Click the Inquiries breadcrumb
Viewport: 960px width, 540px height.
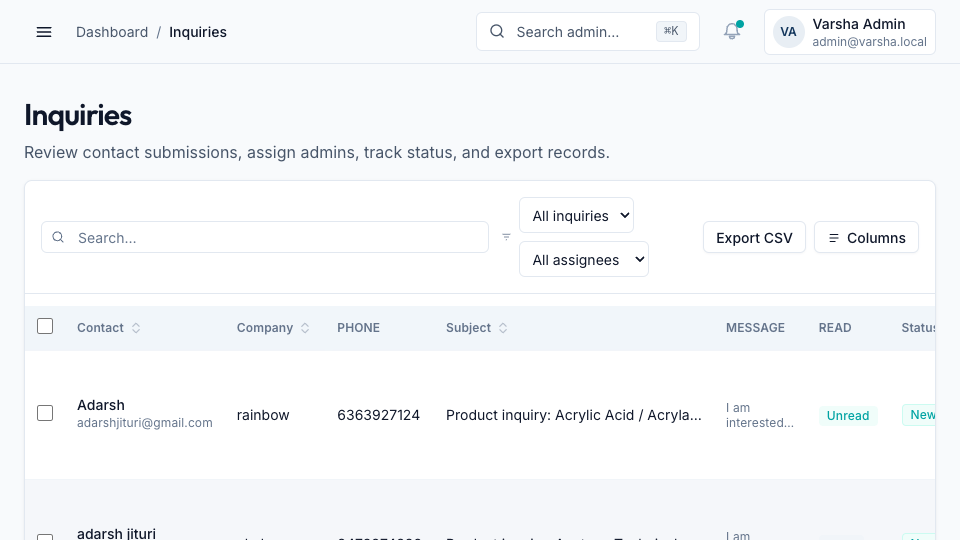pos(198,32)
